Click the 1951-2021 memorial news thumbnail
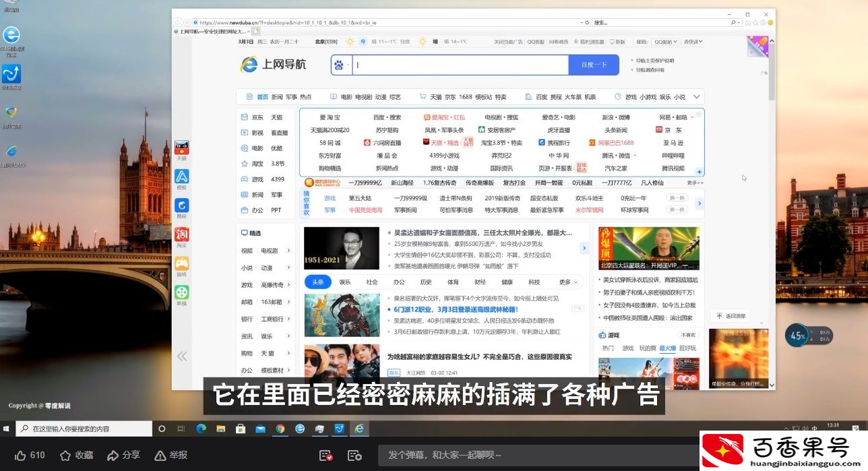The width and height of the screenshot is (868, 471). [342, 248]
